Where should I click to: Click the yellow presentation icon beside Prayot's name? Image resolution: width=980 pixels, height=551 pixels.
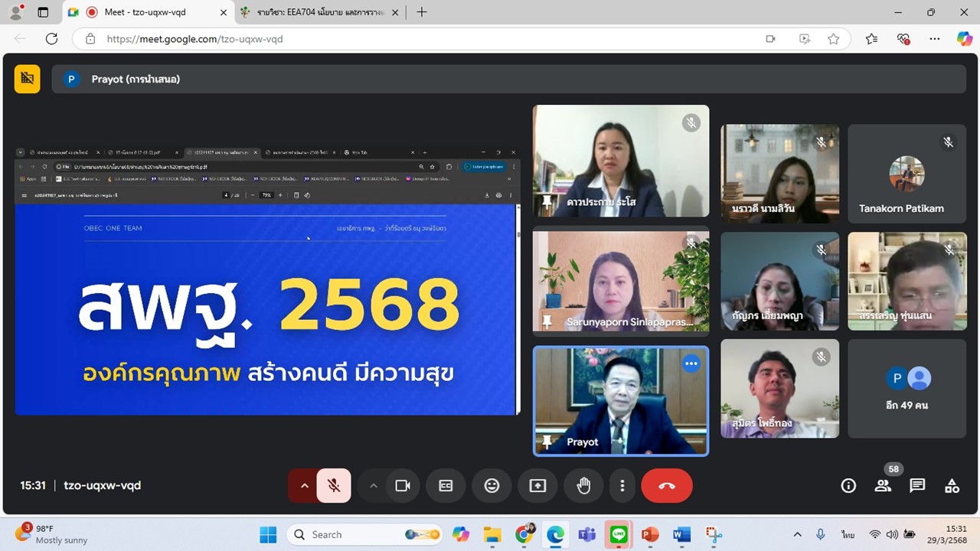28,79
